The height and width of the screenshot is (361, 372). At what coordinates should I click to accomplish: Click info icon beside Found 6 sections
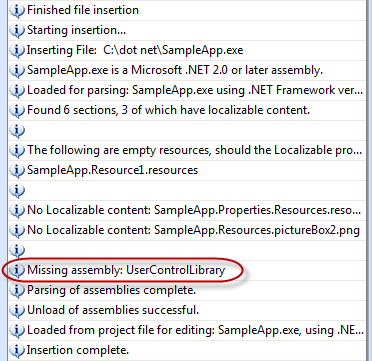tap(17, 111)
